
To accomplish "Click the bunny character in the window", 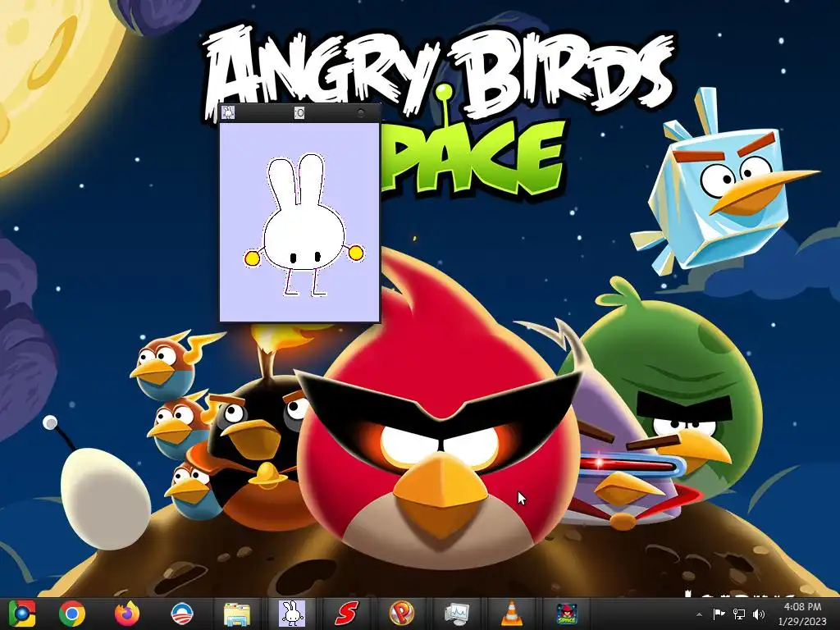I will point(304,225).
